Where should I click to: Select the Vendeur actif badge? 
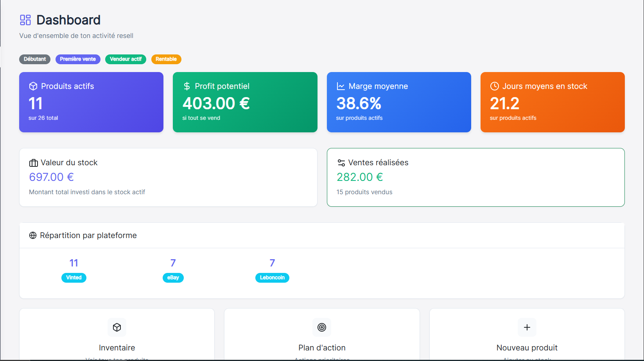[x=126, y=59]
